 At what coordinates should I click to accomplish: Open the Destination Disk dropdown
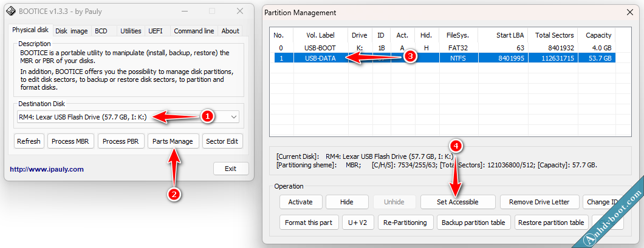234,116
